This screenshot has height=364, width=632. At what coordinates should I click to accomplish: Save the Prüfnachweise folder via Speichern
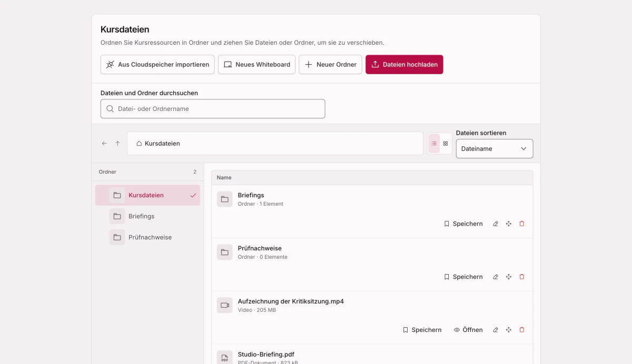pyautogui.click(x=463, y=277)
